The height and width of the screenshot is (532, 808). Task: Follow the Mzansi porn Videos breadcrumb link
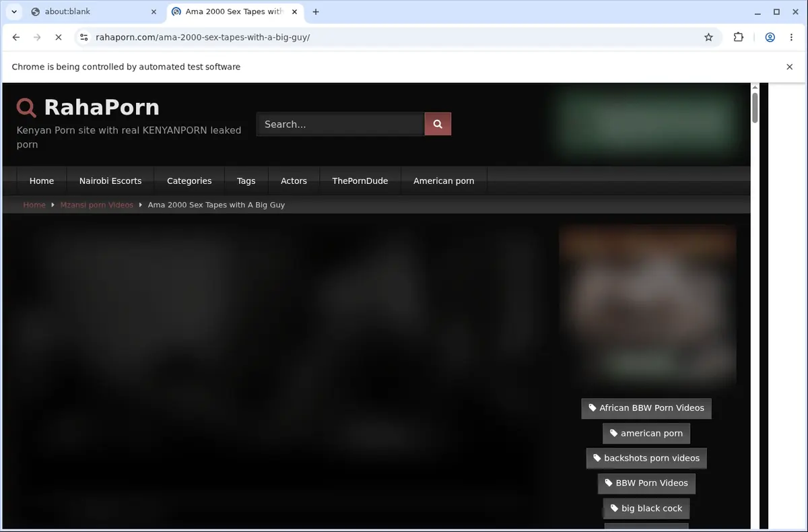click(97, 205)
